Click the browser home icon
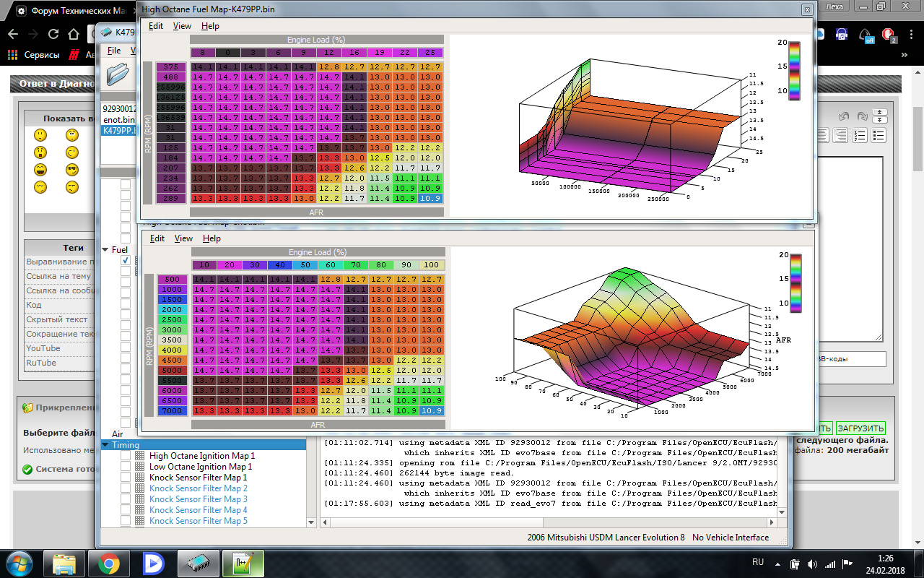 tap(73, 34)
